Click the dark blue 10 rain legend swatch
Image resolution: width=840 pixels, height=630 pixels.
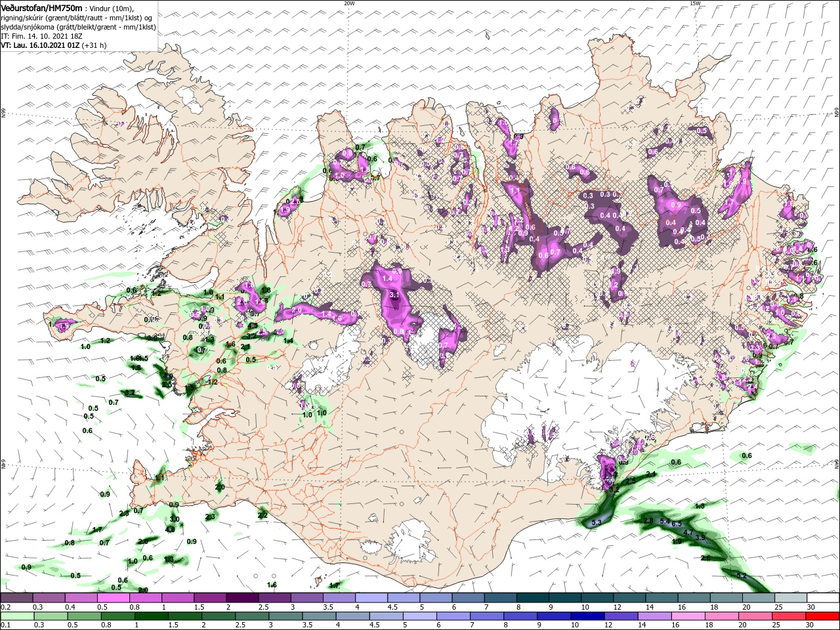(x=587, y=616)
